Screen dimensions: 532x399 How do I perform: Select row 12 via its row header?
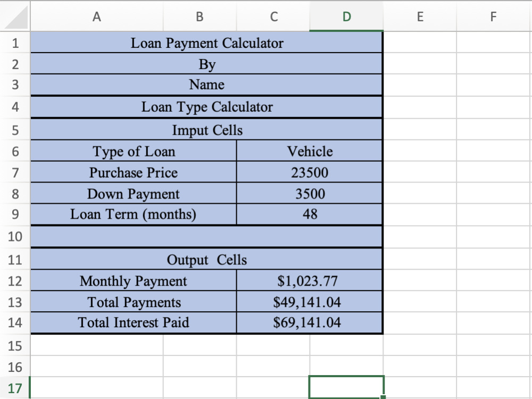coord(15,280)
